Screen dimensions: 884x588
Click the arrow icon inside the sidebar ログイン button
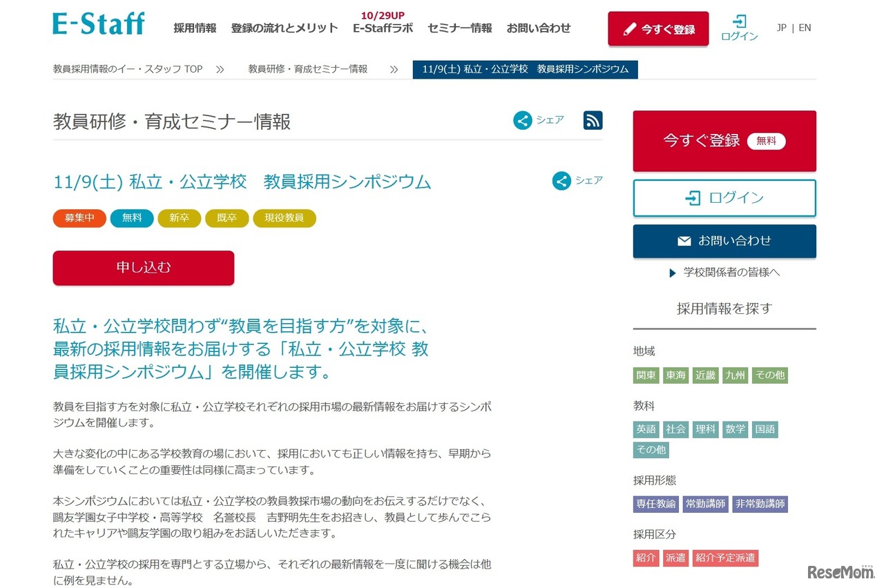tap(693, 198)
